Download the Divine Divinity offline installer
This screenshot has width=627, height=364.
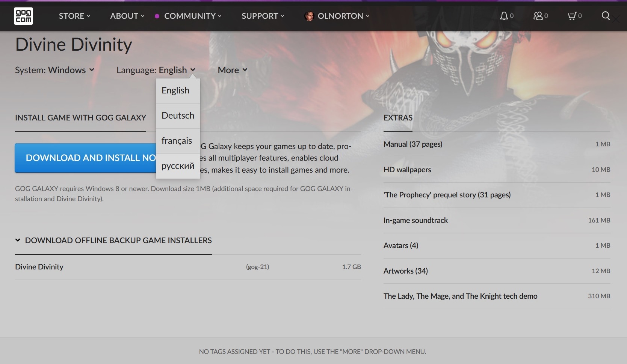(188, 267)
